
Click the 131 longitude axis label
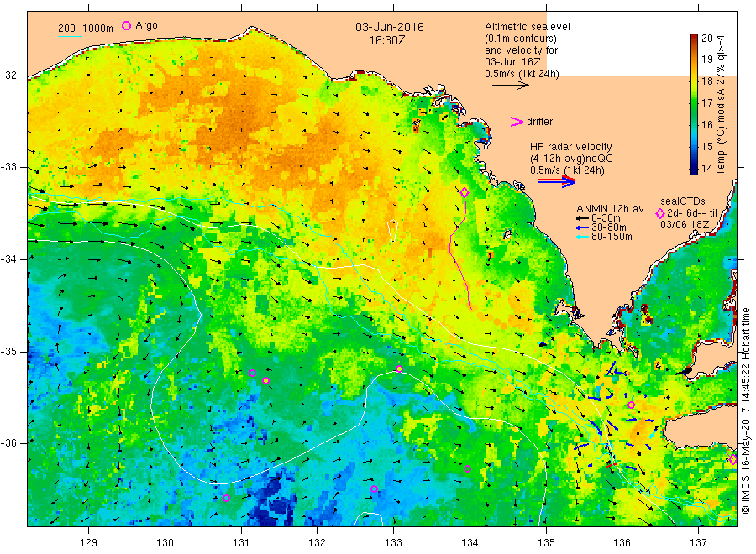[x=240, y=543]
